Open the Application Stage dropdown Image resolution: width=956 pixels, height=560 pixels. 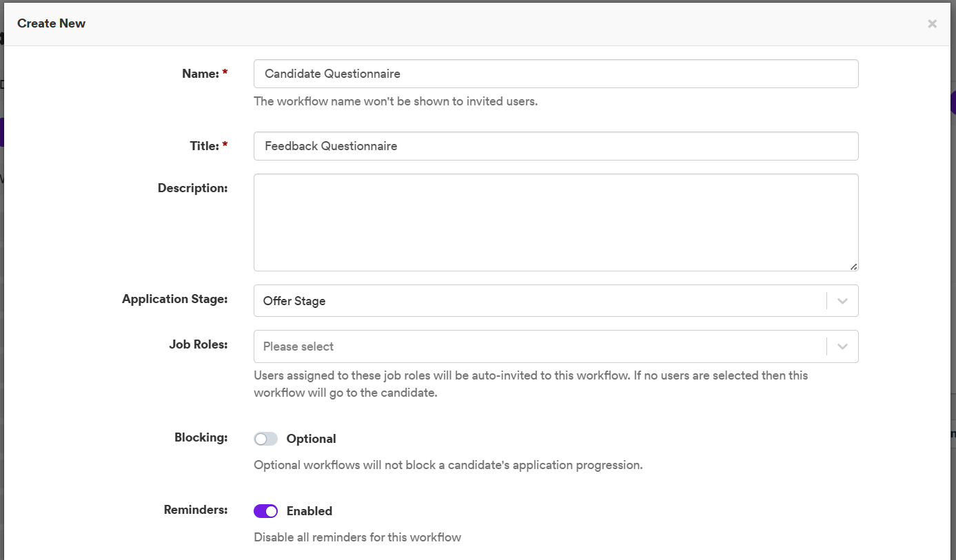[x=556, y=301]
